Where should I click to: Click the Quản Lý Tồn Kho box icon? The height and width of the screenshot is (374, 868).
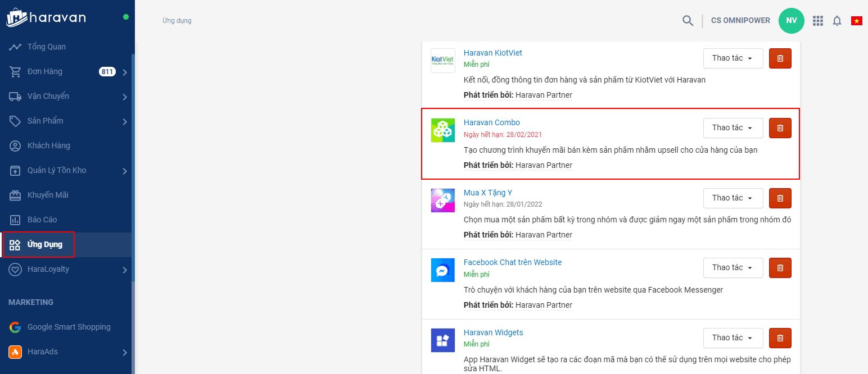pos(15,170)
